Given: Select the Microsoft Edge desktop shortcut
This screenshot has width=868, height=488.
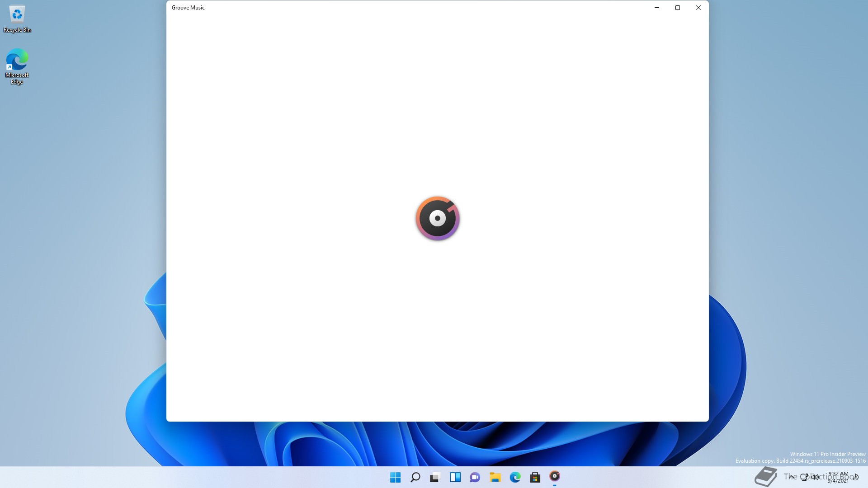Looking at the screenshot, I should (x=17, y=66).
